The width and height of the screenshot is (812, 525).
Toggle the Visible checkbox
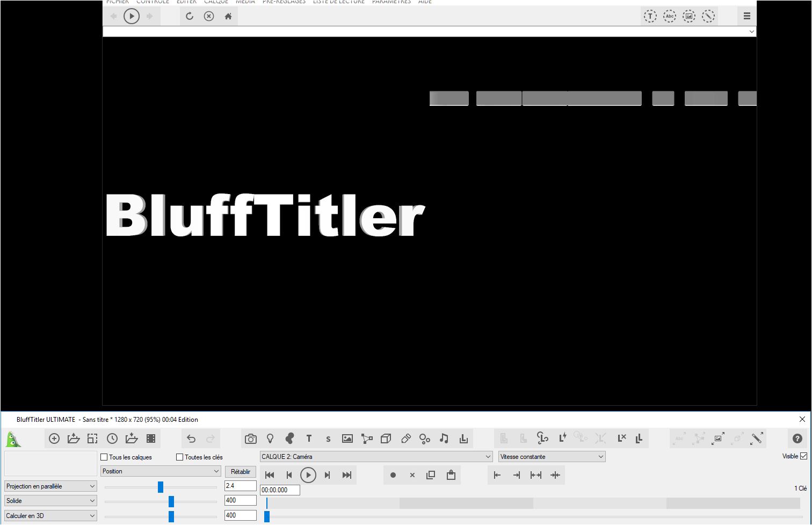[x=803, y=456]
